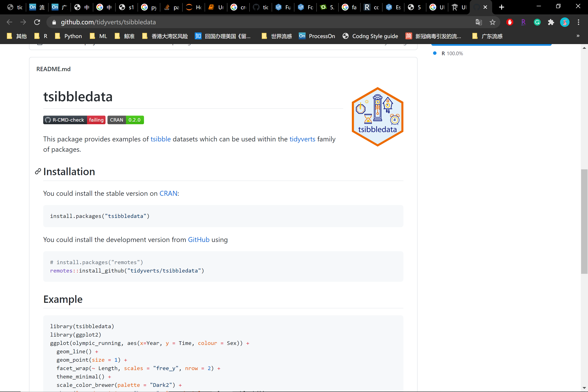Click the tsibbledata hex logo image

click(378, 117)
